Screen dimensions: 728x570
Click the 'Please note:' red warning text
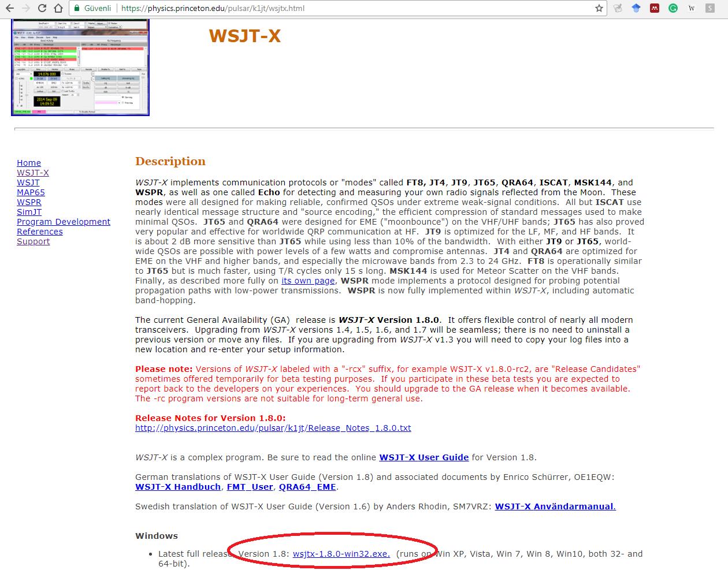click(x=164, y=369)
